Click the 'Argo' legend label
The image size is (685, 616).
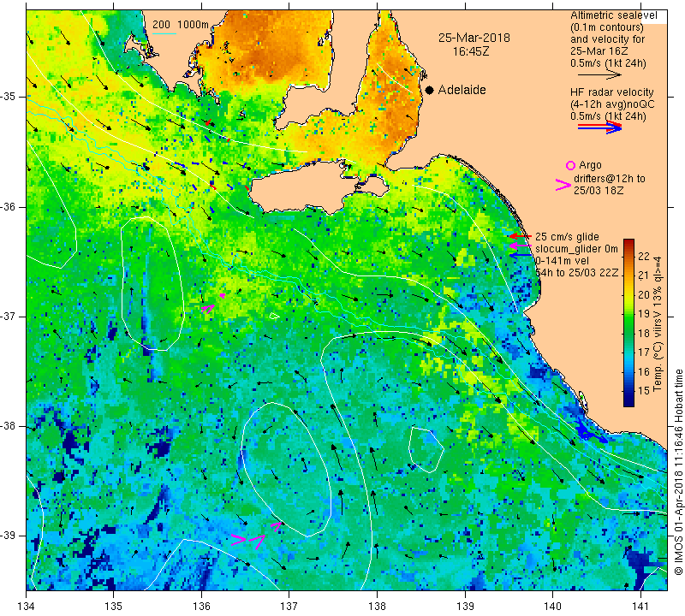(590, 165)
